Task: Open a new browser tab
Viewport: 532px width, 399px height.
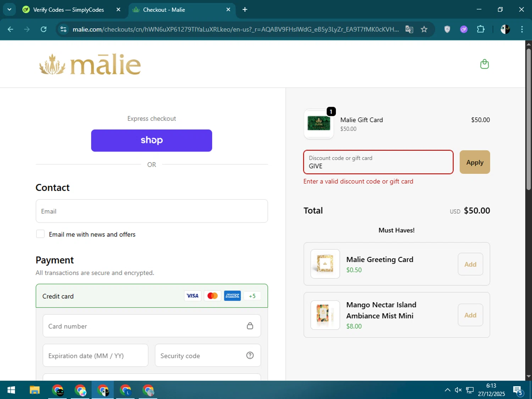Action: point(245,10)
